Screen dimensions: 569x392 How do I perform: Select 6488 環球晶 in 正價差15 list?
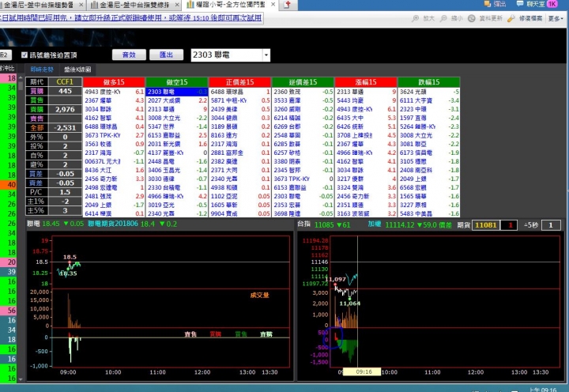[x=240, y=92]
